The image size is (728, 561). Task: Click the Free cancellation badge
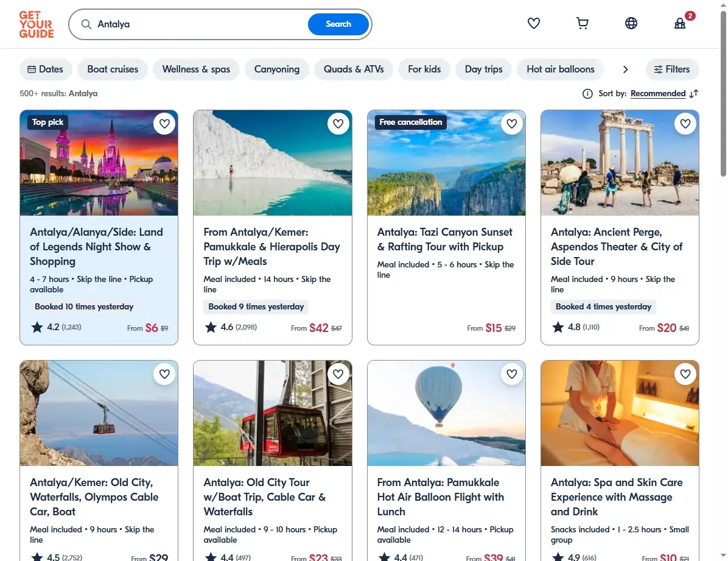click(410, 122)
